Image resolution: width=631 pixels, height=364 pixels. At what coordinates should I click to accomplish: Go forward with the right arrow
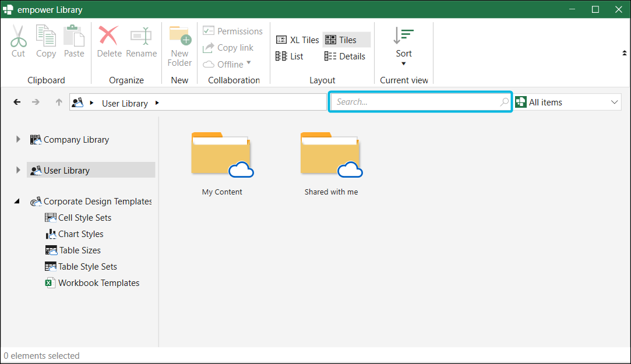(36, 102)
